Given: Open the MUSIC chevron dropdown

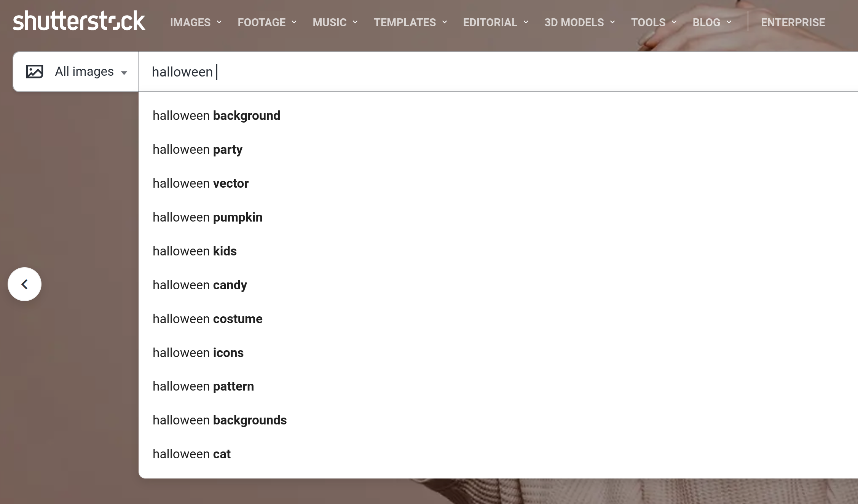Looking at the screenshot, I should click(x=355, y=22).
